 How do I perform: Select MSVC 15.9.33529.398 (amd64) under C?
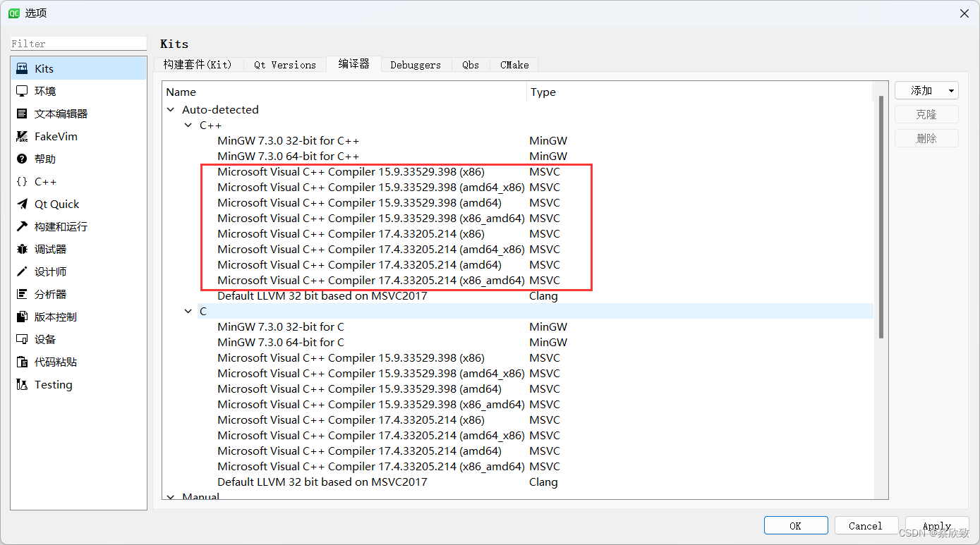pos(359,389)
